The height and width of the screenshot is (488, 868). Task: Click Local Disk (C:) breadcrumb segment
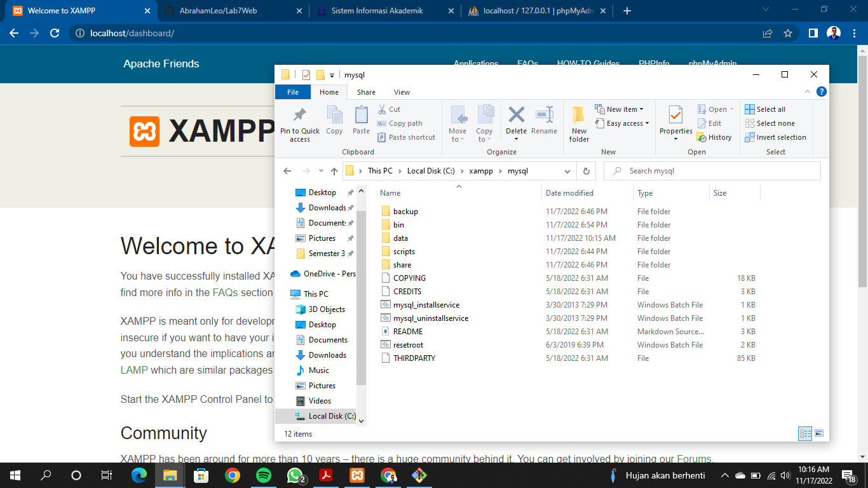[431, 171]
